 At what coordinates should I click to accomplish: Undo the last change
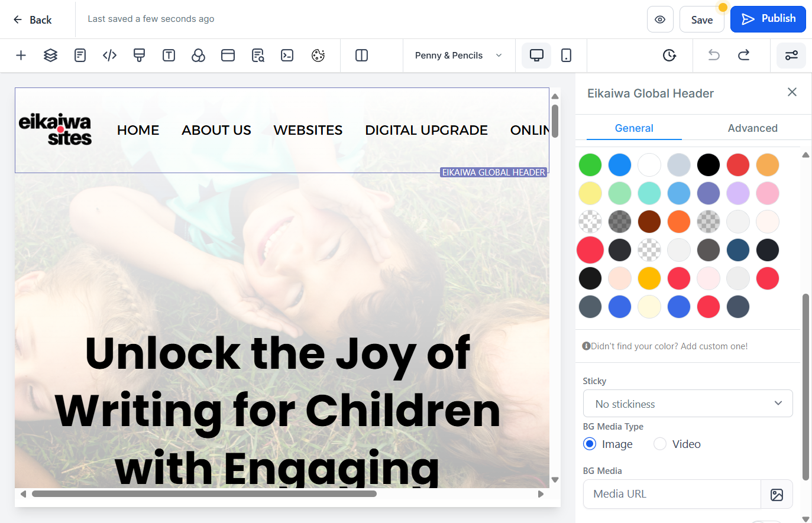pos(714,56)
